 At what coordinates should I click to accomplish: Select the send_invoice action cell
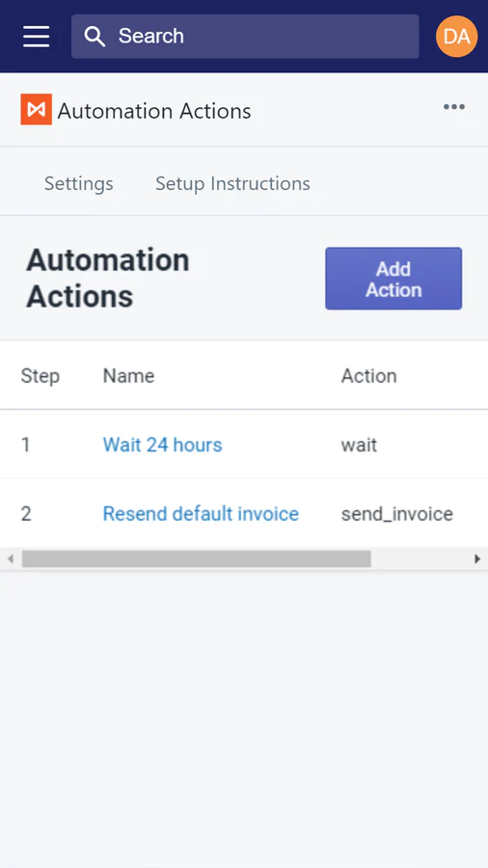coord(397,514)
